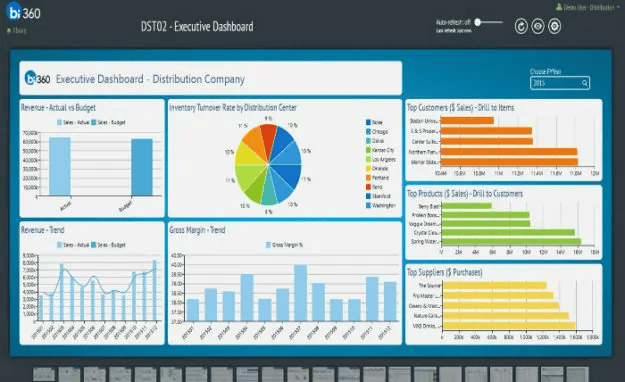Click the Top Suppliers ($ Purchases) title

pyautogui.click(x=444, y=272)
